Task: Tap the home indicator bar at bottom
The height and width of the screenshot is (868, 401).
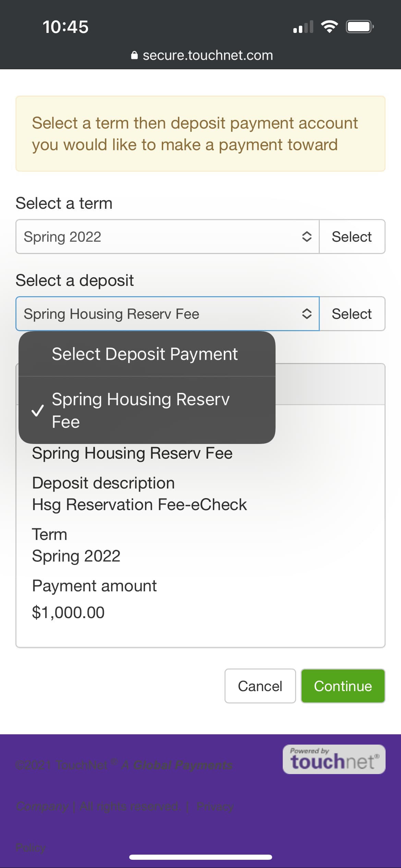Action: pos(200,857)
